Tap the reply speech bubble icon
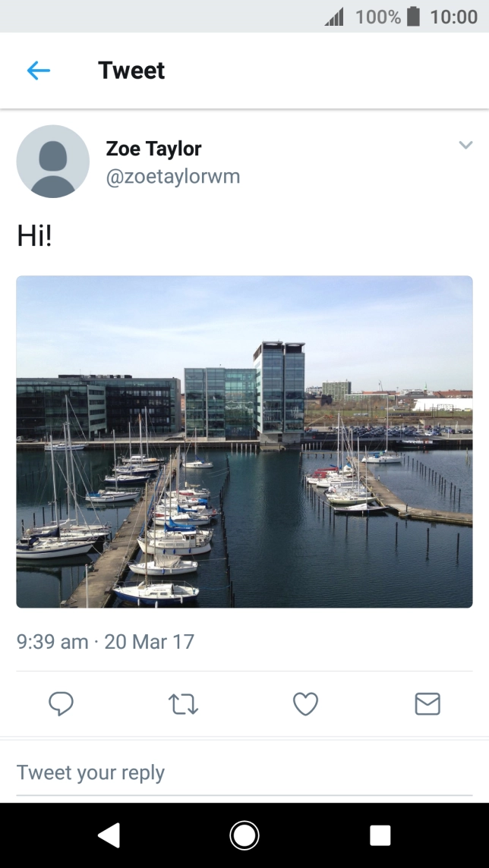This screenshot has width=489, height=868. (x=61, y=705)
